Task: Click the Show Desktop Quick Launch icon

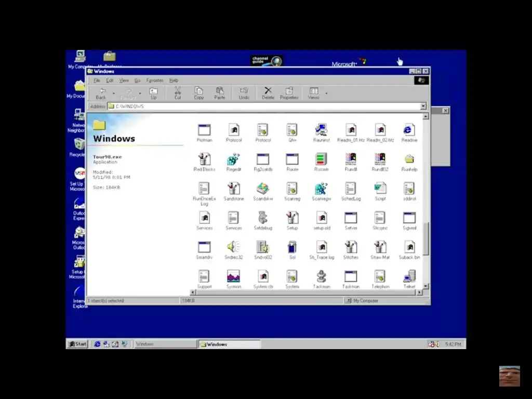Action: pos(115,344)
